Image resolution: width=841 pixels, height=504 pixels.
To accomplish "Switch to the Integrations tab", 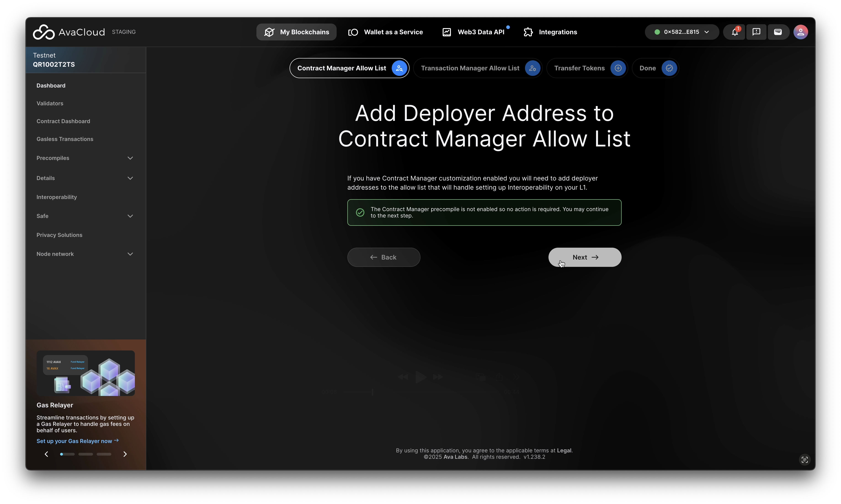I will pos(550,32).
